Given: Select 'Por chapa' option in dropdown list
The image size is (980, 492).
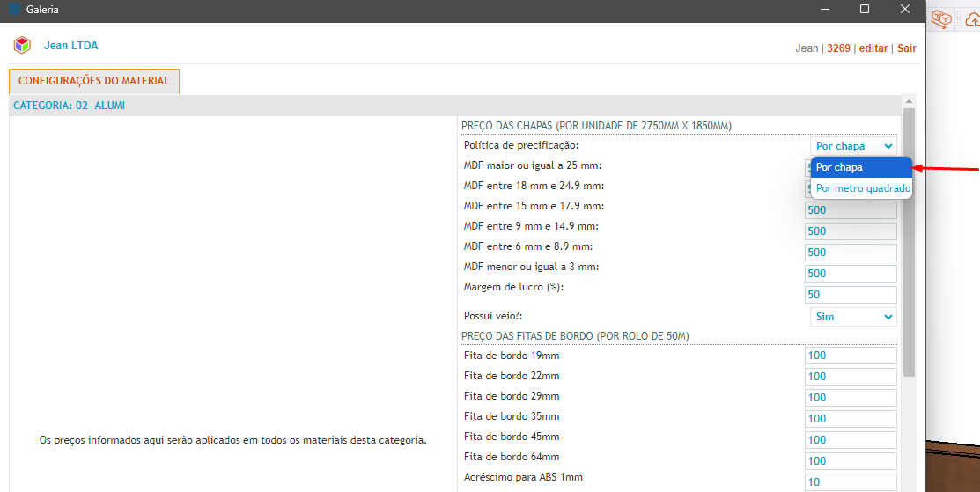Looking at the screenshot, I should [x=860, y=167].
